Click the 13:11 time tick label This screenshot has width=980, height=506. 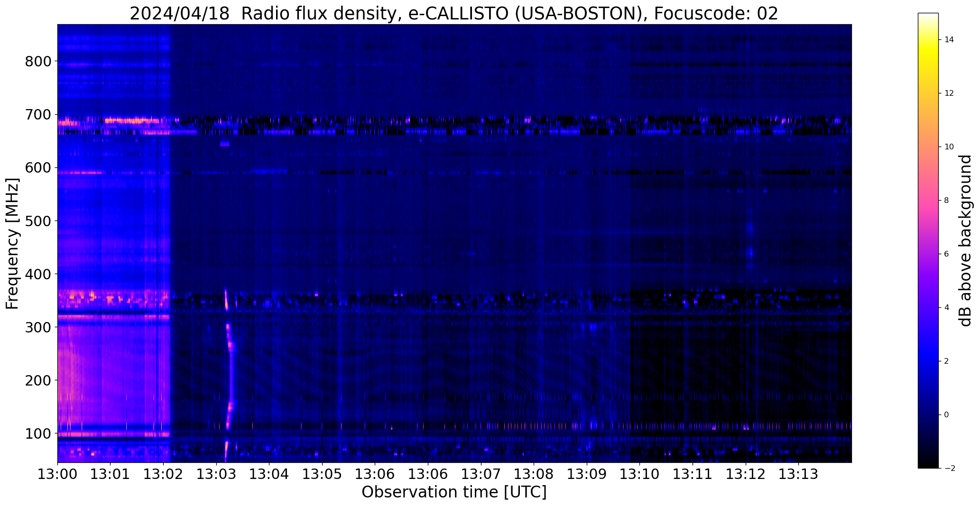click(x=693, y=474)
